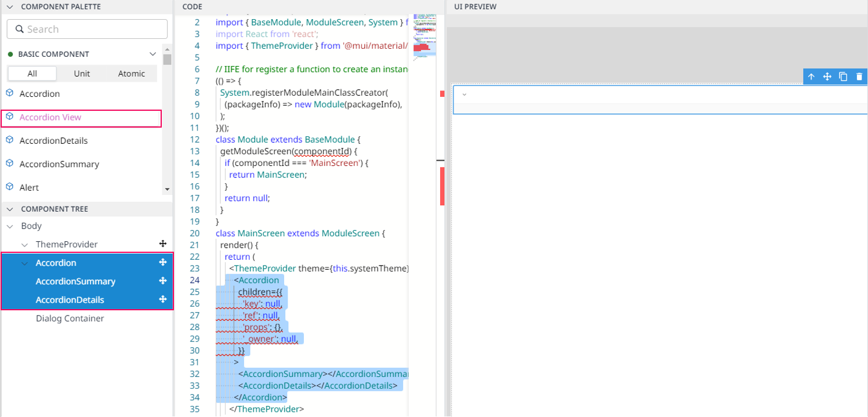Select ThemeProvider in the component tree
This screenshot has width=868, height=417.
(67, 245)
